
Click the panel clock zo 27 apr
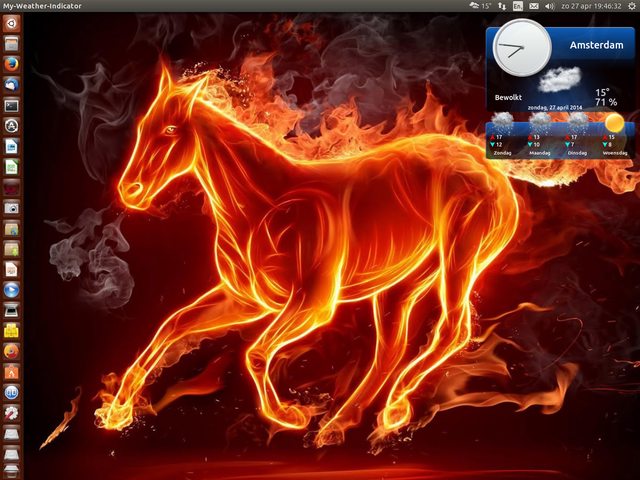click(591, 6)
